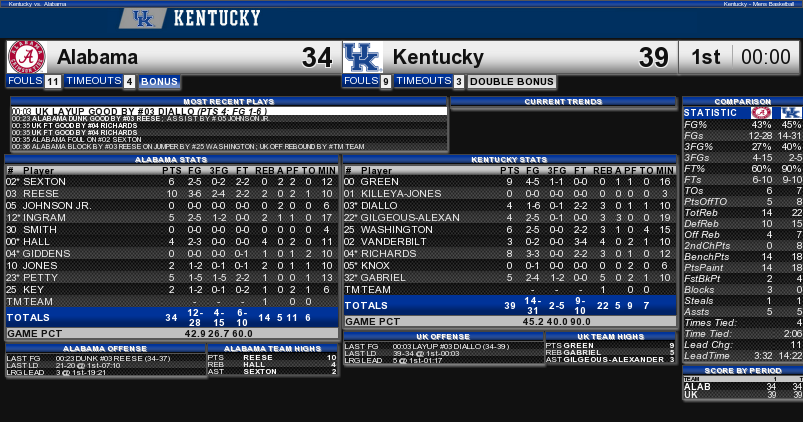Click the Alabama TOTALS row
Viewport: 803px width, 422px height.
point(172,318)
